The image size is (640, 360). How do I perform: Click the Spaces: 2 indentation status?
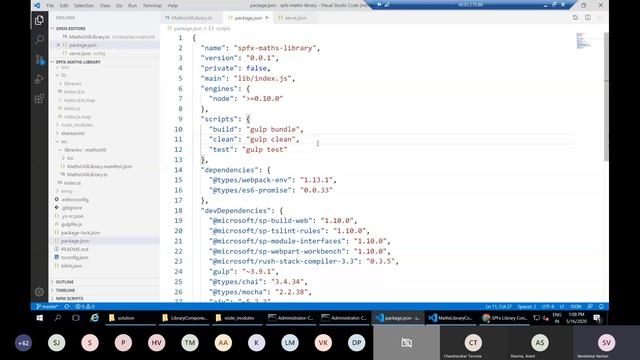527,307
